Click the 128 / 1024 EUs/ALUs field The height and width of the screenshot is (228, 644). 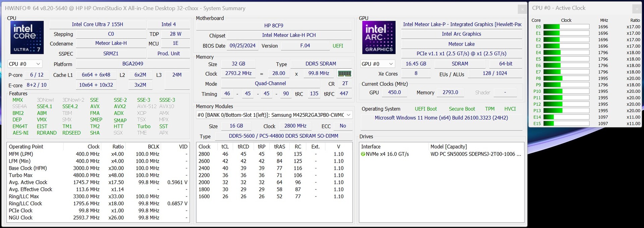[495, 73]
